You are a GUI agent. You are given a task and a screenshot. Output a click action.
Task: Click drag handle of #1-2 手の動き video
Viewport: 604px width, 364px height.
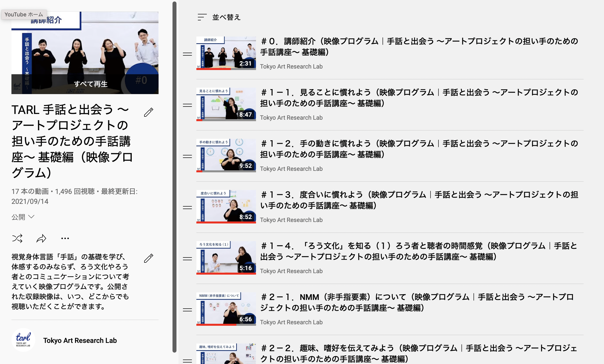[187, 156]
